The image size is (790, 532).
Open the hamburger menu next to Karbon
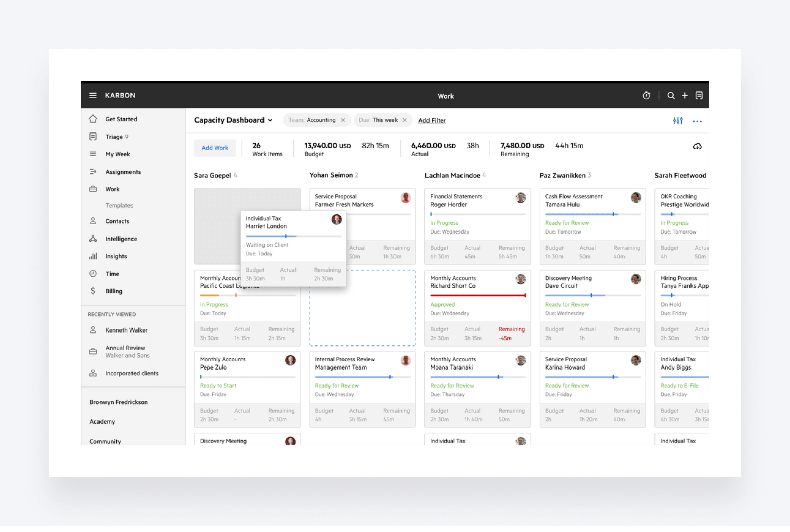(x=93, y=95)
